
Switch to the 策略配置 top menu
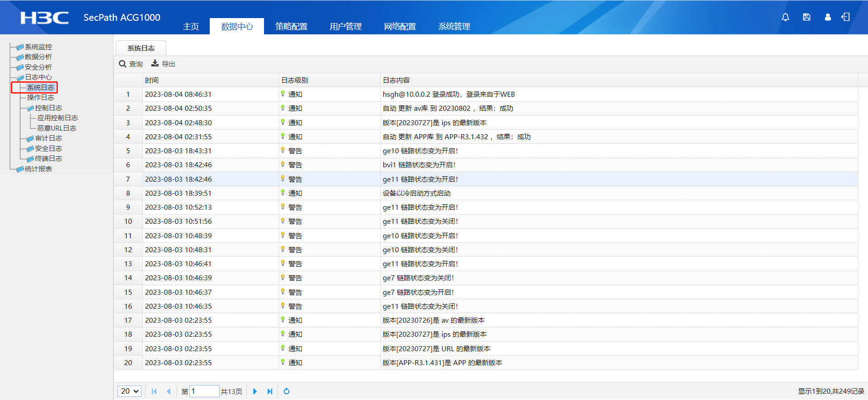(291, 27)
